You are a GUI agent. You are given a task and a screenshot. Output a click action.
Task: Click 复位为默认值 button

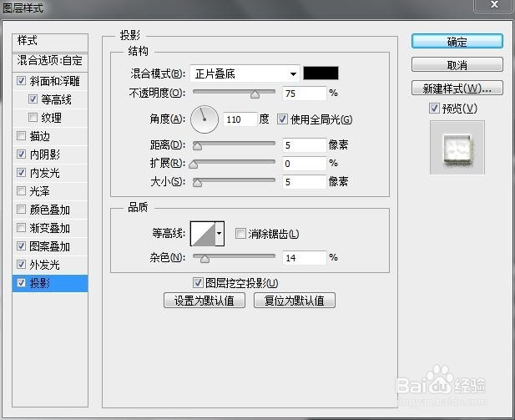(x=295, y=301)
